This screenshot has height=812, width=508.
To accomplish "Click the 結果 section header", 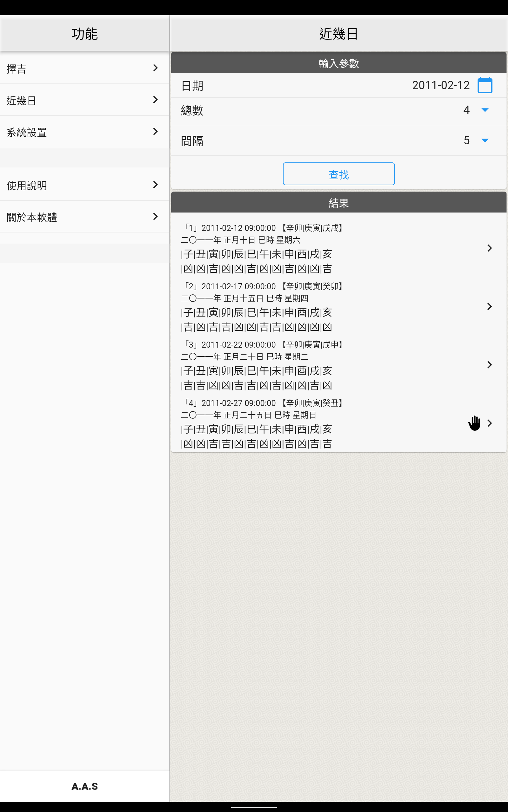I will click(x=339, y=203).
